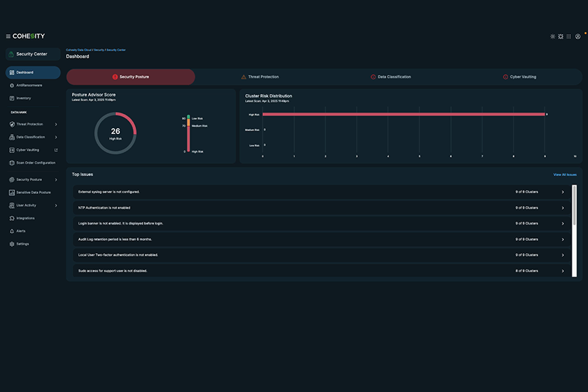Expand the Data Classification sidebar submenu
588x392 pixels.
click(x=56, y=137)
